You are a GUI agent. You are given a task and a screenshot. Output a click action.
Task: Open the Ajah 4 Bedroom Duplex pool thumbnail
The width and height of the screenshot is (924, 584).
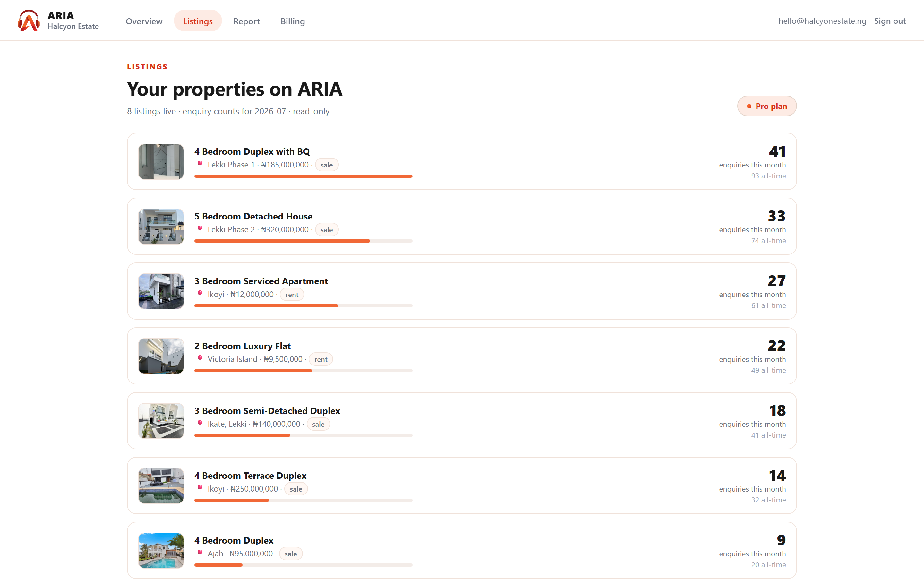(x=161, y=551)
